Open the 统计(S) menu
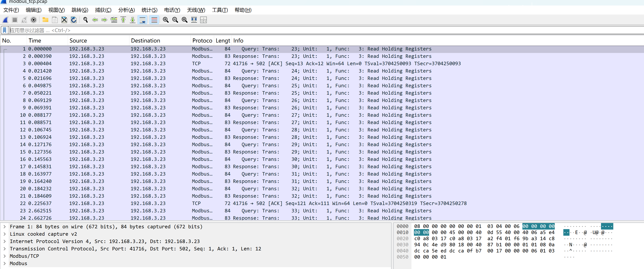Viewport: 644px width, 269px height. (149, 10)
